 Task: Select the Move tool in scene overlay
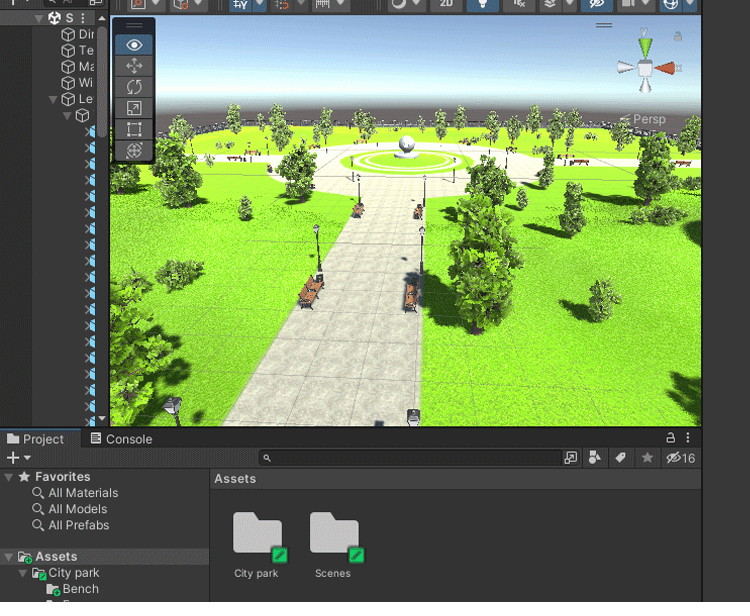coord(135,66)
